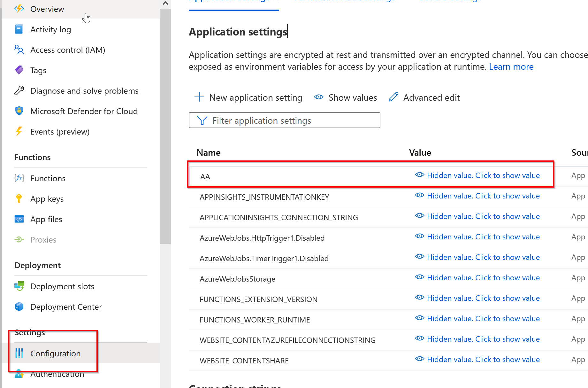Click the Activity log icon
Image resolution: width=588 pixels, height=388 pixels.
coord(19,29)
